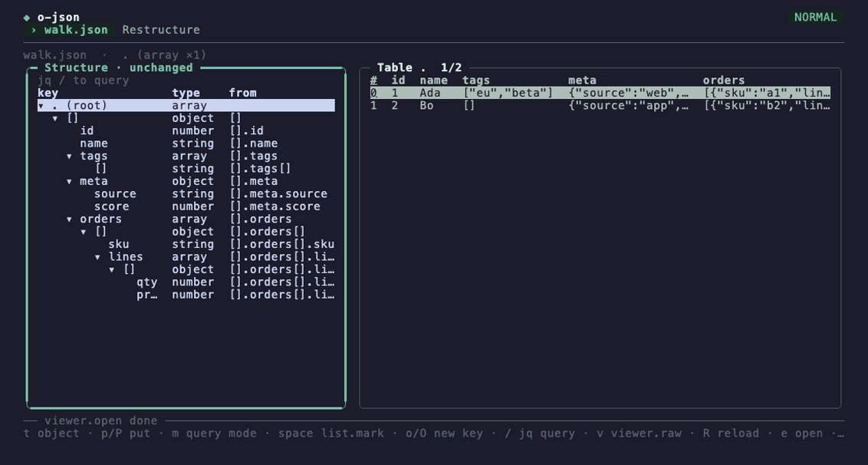Select the name key row
Viewport: 868px width, 465px height.
click(186, 143)
